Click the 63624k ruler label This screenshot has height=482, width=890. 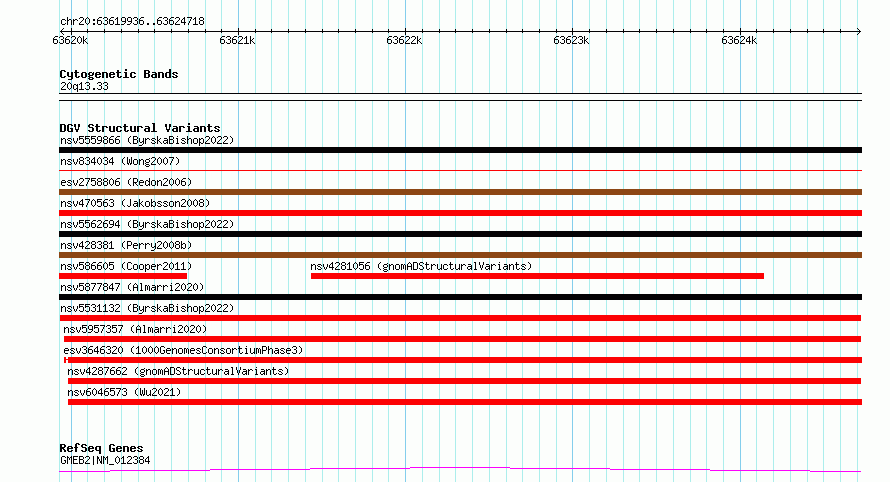(739, 40)
